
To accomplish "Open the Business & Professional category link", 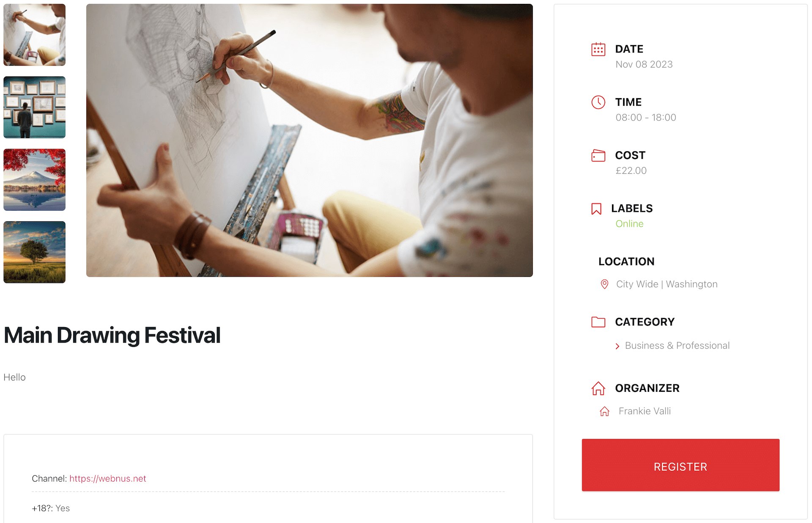I will (677, 346).
